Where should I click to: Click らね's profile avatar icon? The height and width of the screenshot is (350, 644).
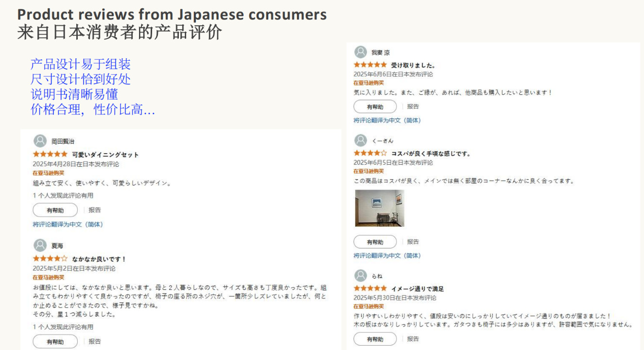click(x=361, y=276)
